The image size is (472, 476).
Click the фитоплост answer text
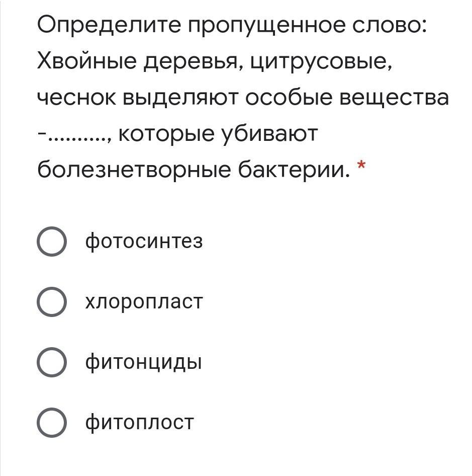139,423
